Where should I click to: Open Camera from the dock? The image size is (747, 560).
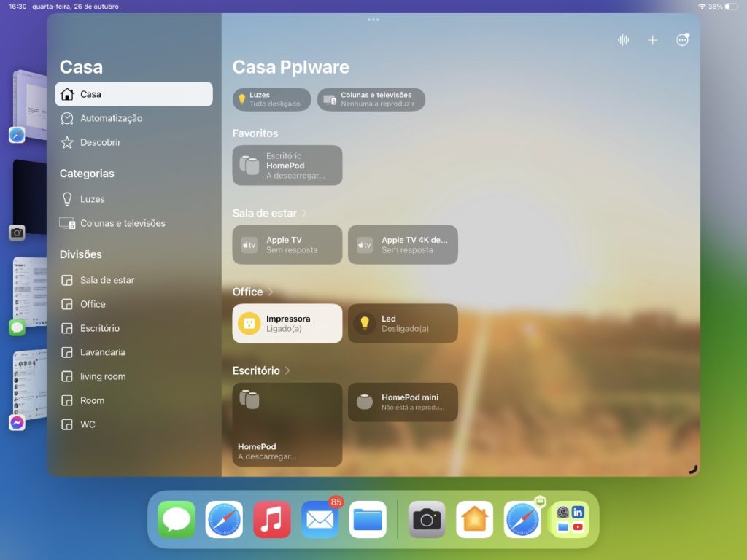427,519
